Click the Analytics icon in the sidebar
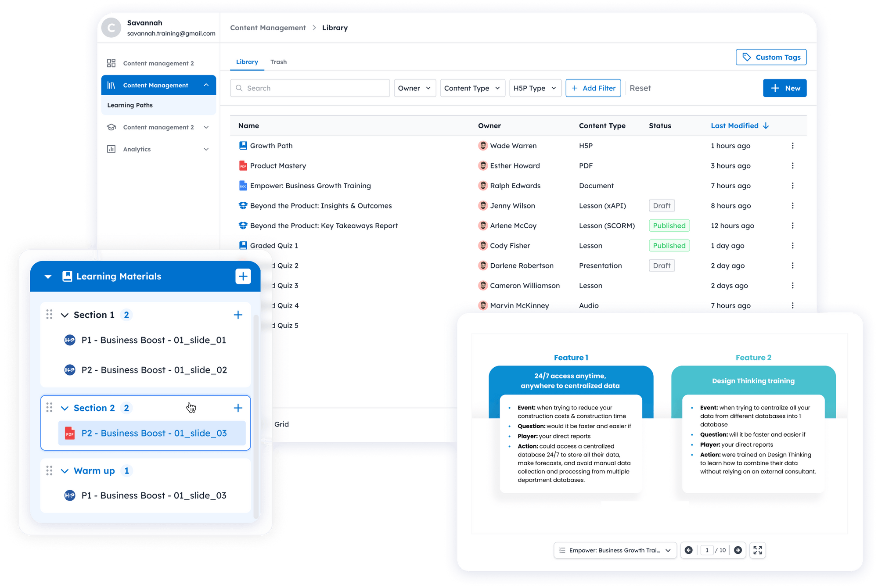878x588 pixels. click(112, 149)
